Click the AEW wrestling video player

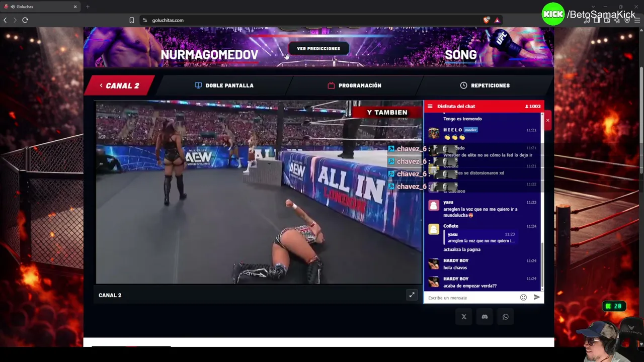259,192
